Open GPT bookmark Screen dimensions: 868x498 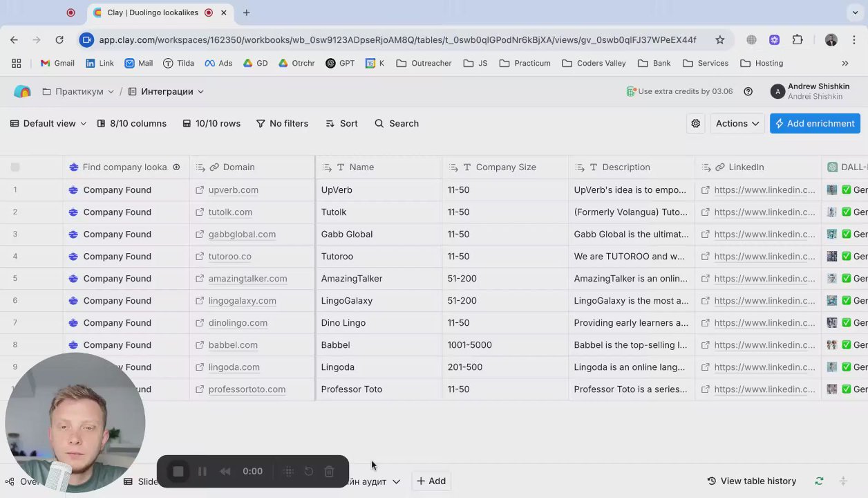tap(340, 63)
